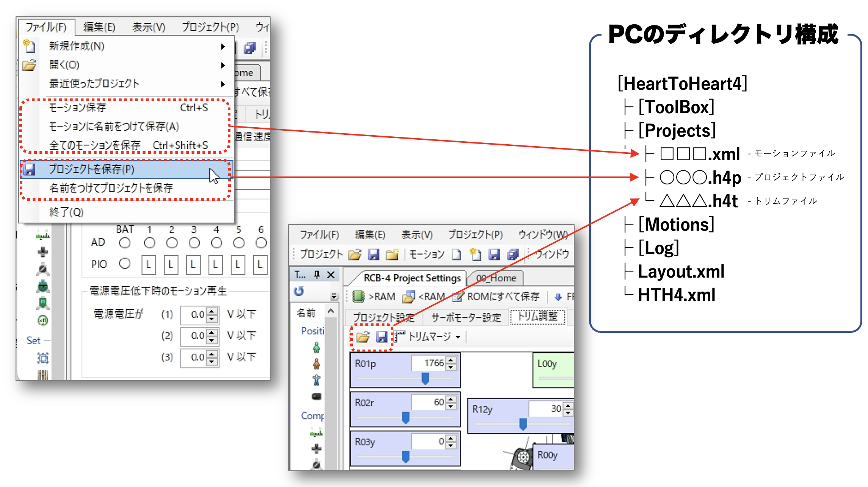Decrease the voltage (2) value with the down arrow
Image resolution: width=868 pixels, height=487 pixels.
212,340
